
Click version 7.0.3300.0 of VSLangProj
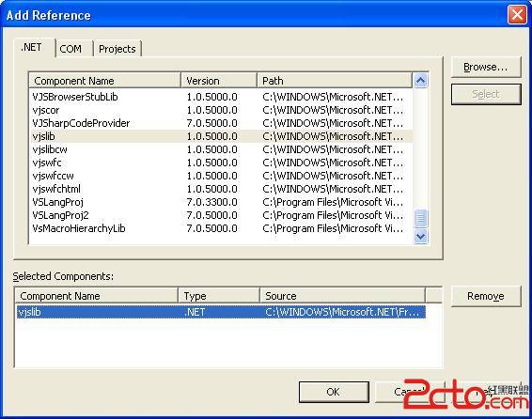tap(212, 202)
